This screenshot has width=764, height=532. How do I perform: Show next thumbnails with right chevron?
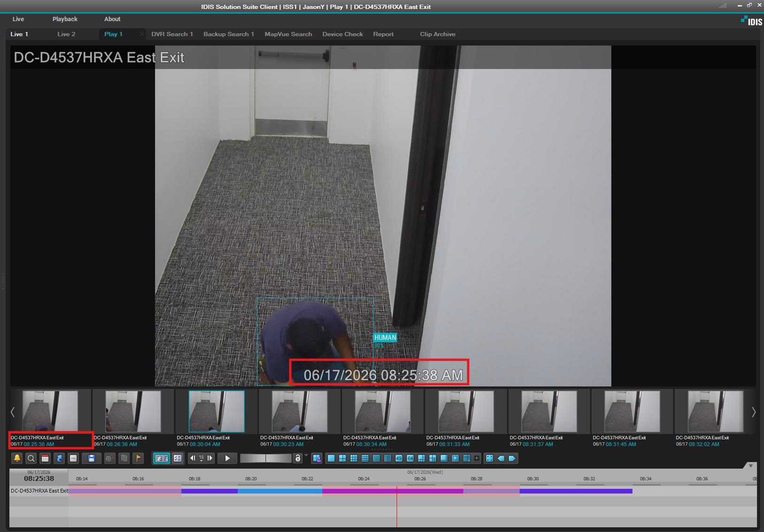754,412
